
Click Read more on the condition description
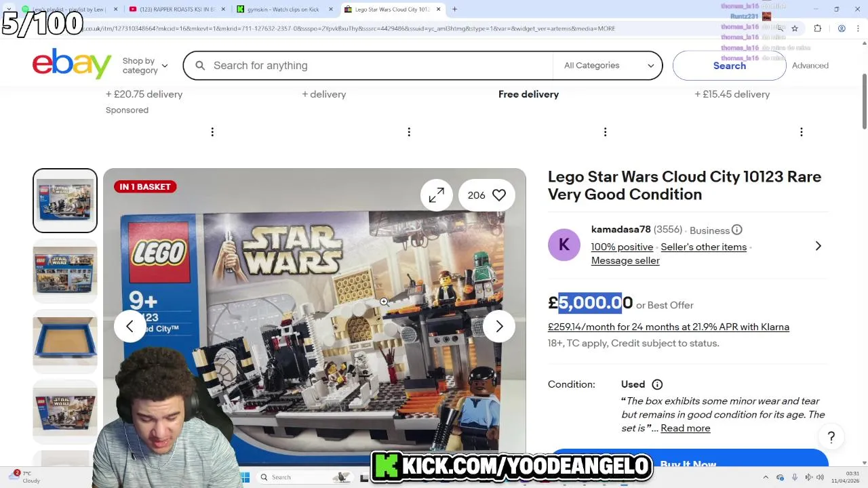coord(685,428)
